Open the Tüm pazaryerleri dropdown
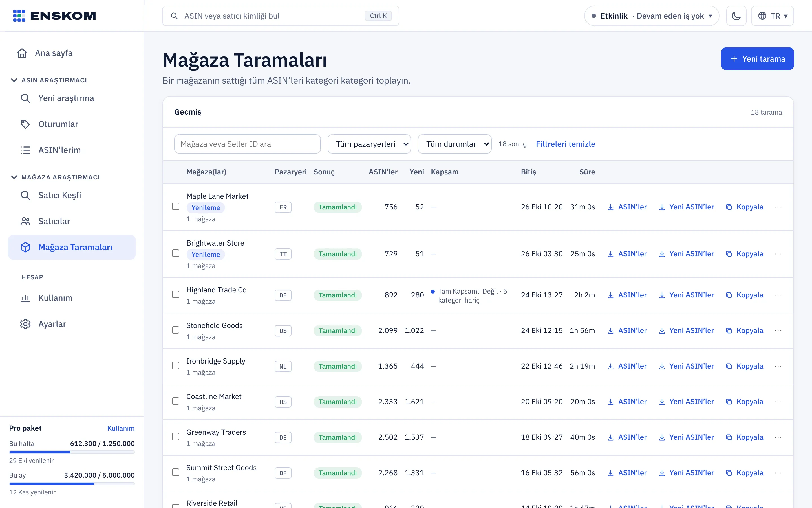The width and height of the screenshot is (812, 508). [369, 144]
